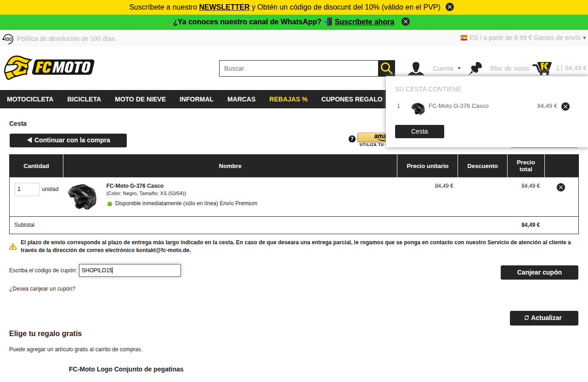This screenshot has width=588, height=382.
Task: Open the MOTOCICLETA menu
Action: [x=30, y=99]
